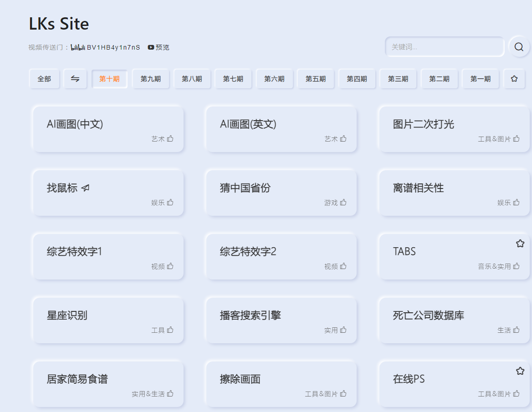The image size is (532, 412).
Task: Like the 星座识别 card thumbs-up
Action: pyautogui.click(x=170, y=330)
